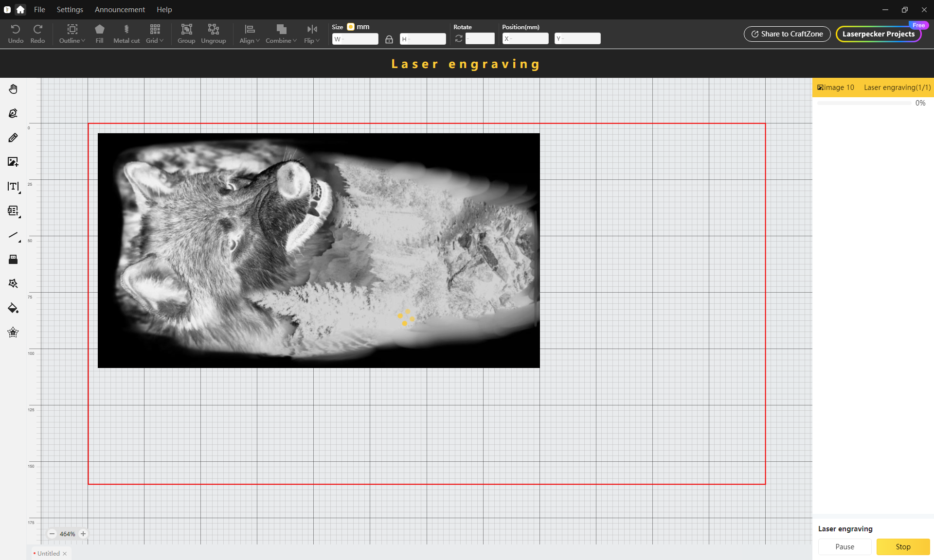
Task: Click the Ungroup icon
Action: coord(214,34)
